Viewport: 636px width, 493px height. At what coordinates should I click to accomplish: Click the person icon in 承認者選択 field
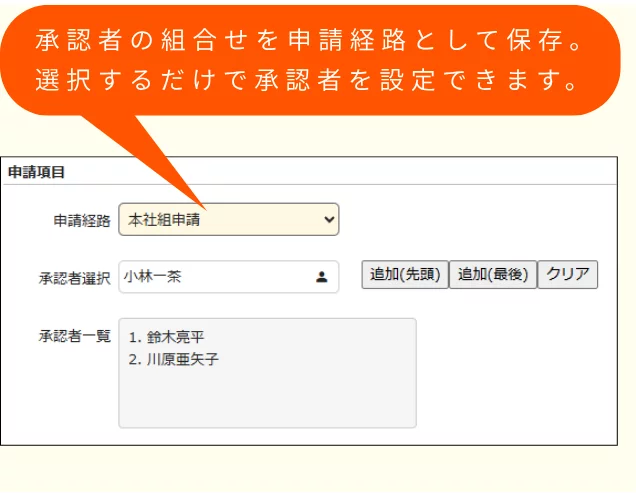pos(322,277)
